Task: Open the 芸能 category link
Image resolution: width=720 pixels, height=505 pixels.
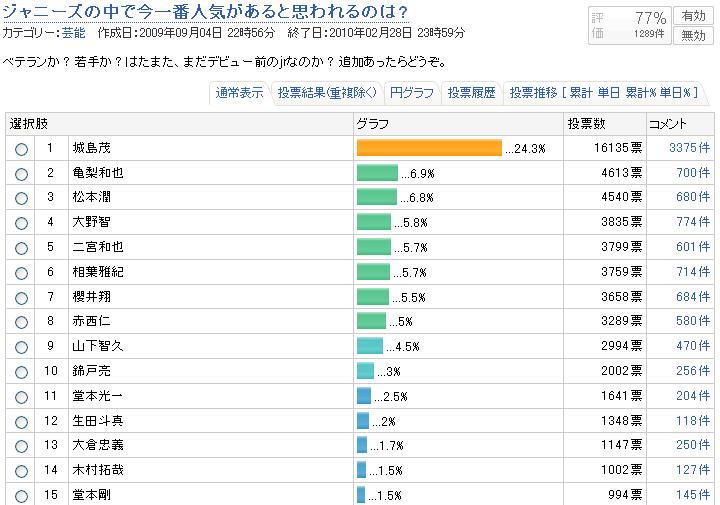Action: coord(73,33)
